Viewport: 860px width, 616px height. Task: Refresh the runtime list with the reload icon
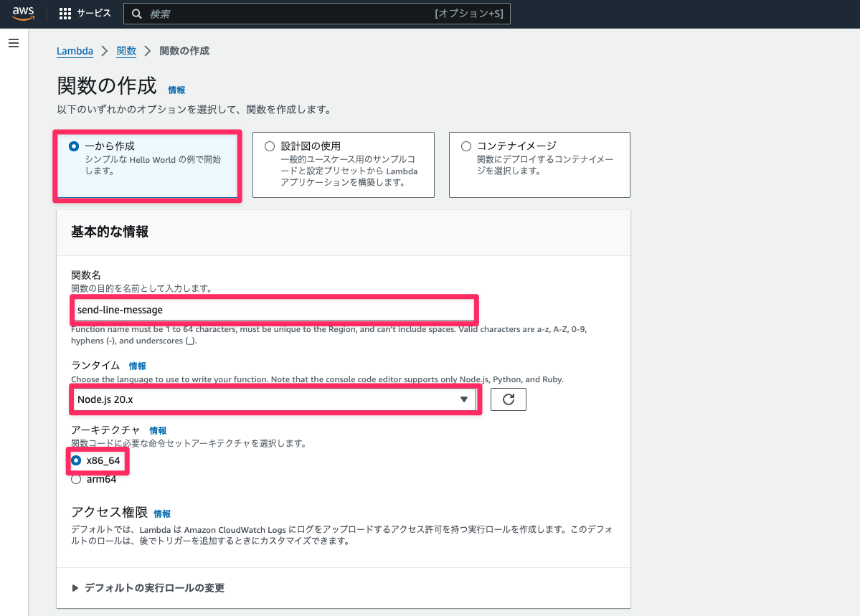[x=508, y=399]
